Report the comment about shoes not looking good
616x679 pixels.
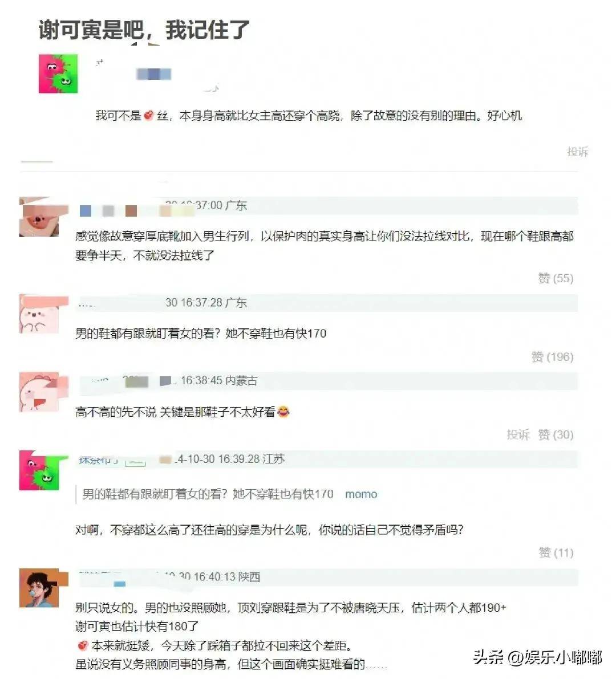(x=518, y=434)
